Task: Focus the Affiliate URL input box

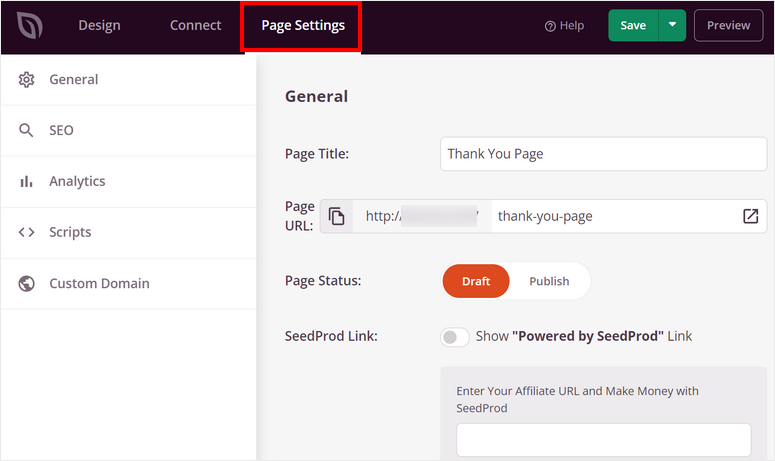Action: pos(603,440)
